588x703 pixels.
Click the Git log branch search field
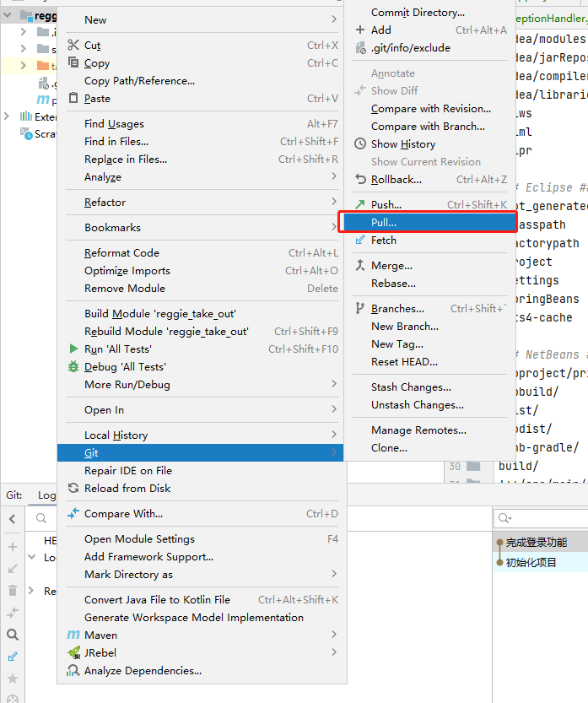point(41,518)
